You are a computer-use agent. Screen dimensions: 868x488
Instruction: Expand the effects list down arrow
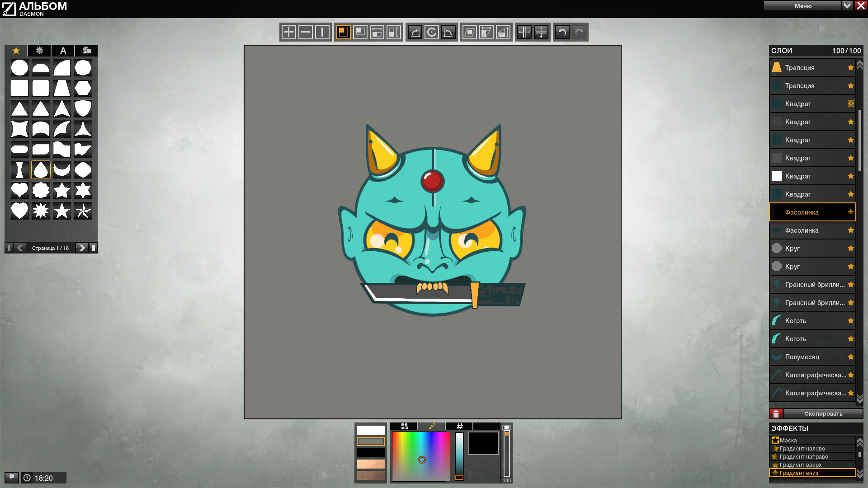pyautogui.click(x=860, y=473)
